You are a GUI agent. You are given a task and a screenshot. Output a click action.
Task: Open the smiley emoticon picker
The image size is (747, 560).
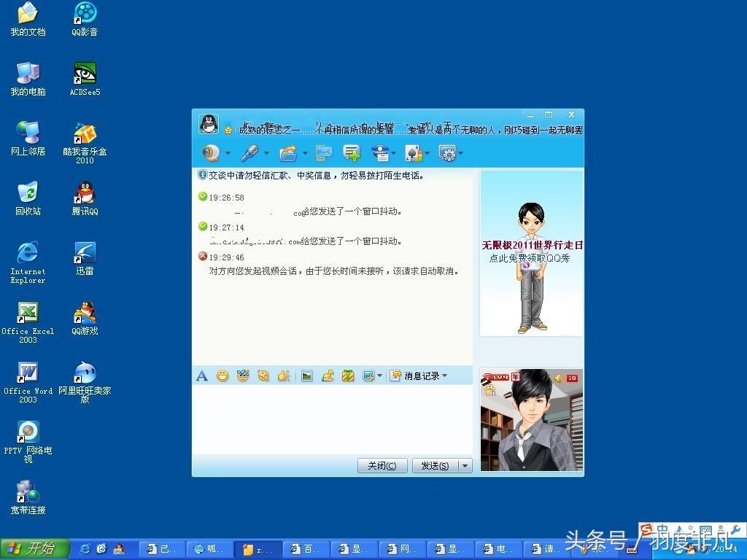pyautogui.click(x=222, y=376)
